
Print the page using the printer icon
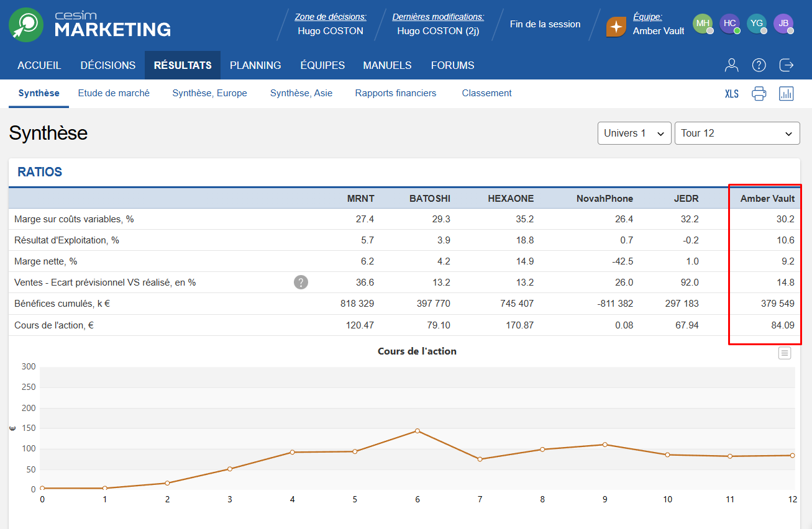tap(759, 94)
